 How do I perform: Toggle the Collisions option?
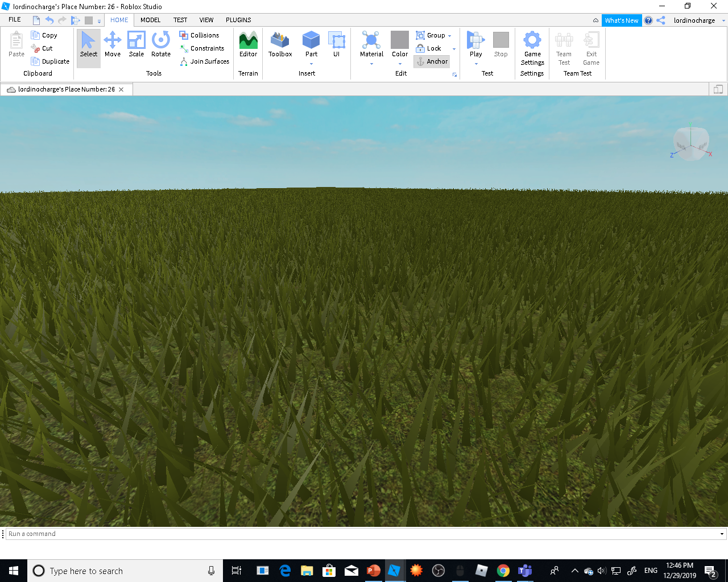(199, 35)
